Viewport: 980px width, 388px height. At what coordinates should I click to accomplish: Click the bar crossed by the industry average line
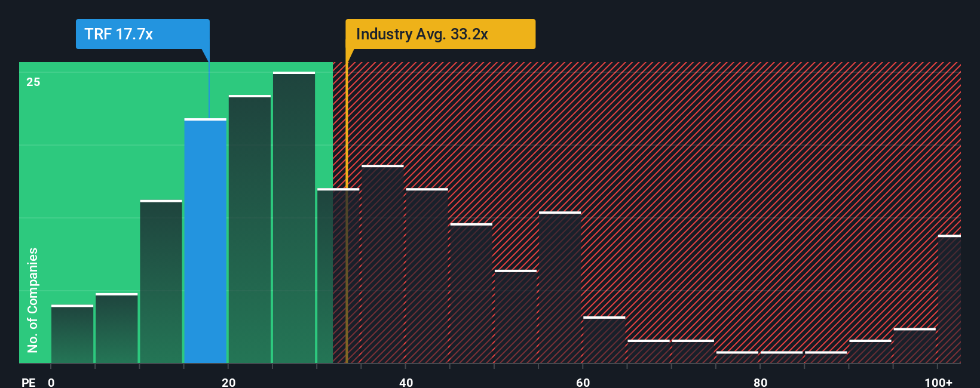pos(338,275)
